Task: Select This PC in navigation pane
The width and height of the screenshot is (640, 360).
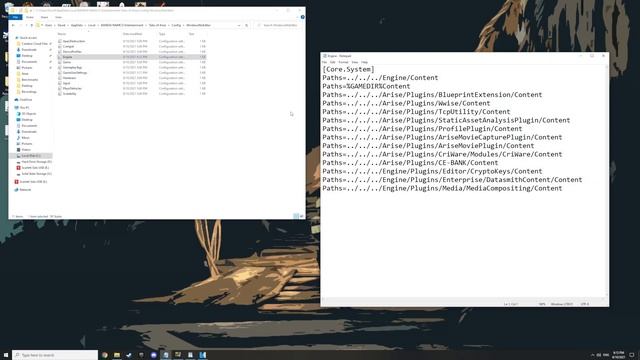Action: coord(24,107)
